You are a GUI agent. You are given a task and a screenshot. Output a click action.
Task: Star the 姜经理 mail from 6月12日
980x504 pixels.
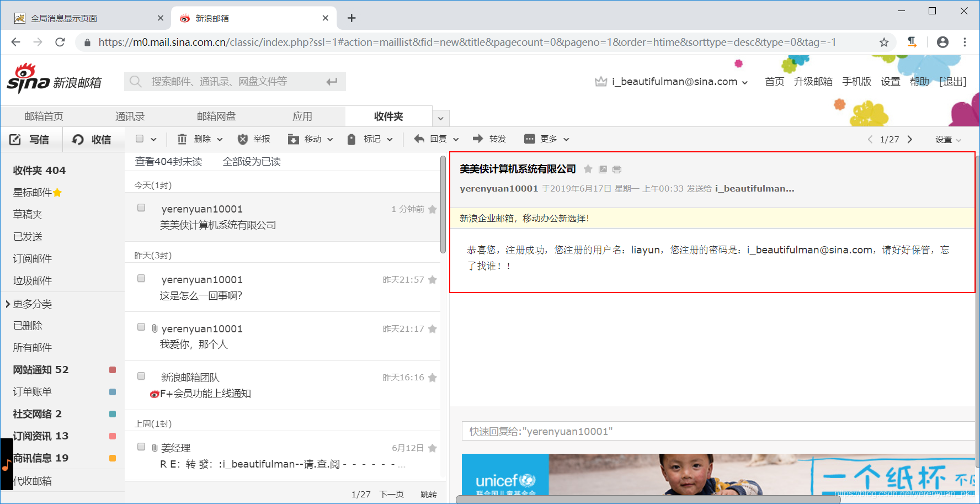[x=433, y=448]
